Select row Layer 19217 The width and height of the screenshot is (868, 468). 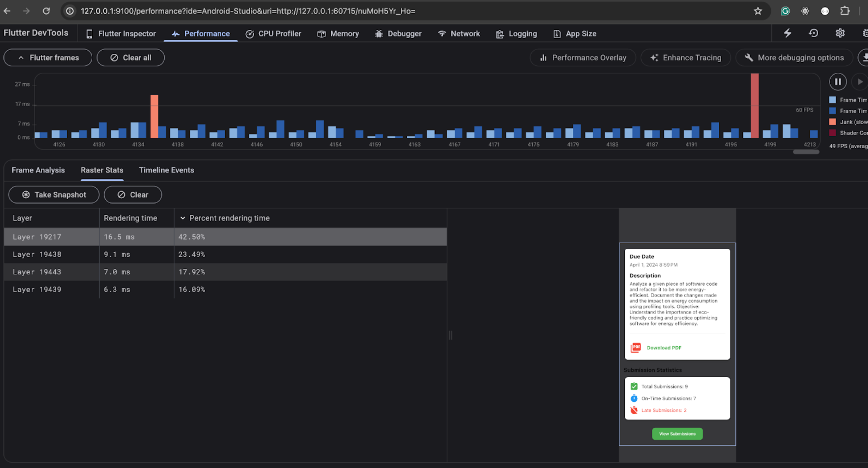(x=225, y=237)
